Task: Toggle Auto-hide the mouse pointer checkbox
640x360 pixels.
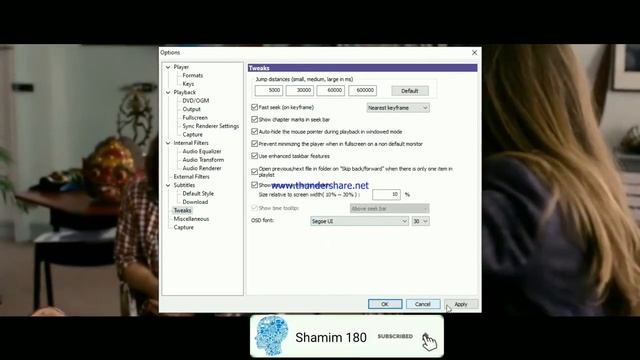Action: 255,131
